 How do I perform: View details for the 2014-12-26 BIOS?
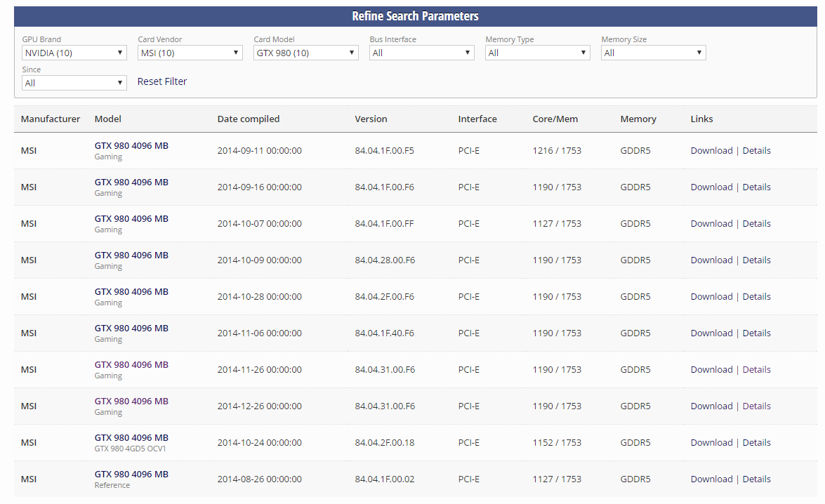(757, 406)
